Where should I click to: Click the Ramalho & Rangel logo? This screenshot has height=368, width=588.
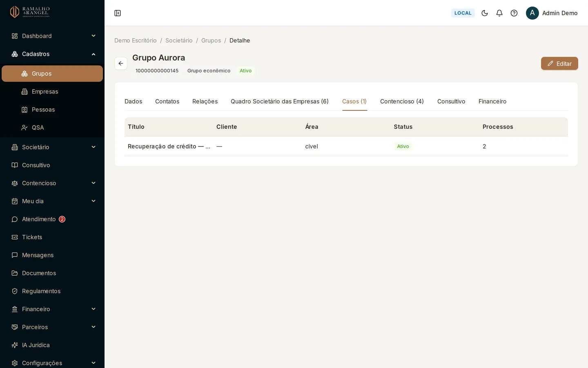[x=30, y=12]
